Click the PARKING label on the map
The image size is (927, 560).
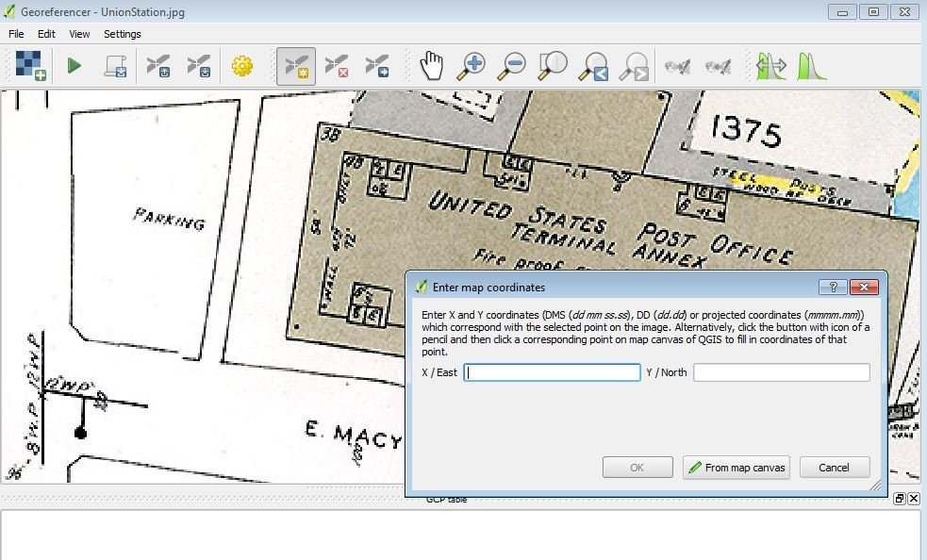coord(169,219)
